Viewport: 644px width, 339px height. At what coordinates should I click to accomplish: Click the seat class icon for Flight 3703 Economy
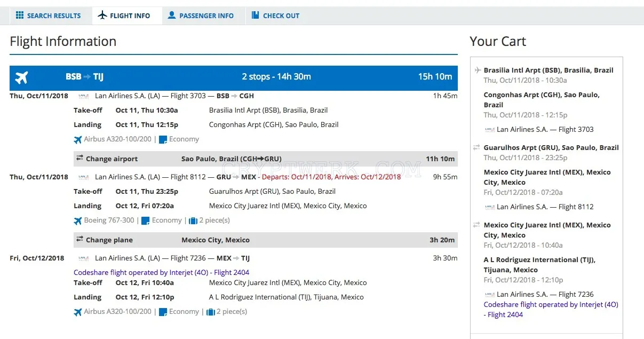tap(163, 140)
